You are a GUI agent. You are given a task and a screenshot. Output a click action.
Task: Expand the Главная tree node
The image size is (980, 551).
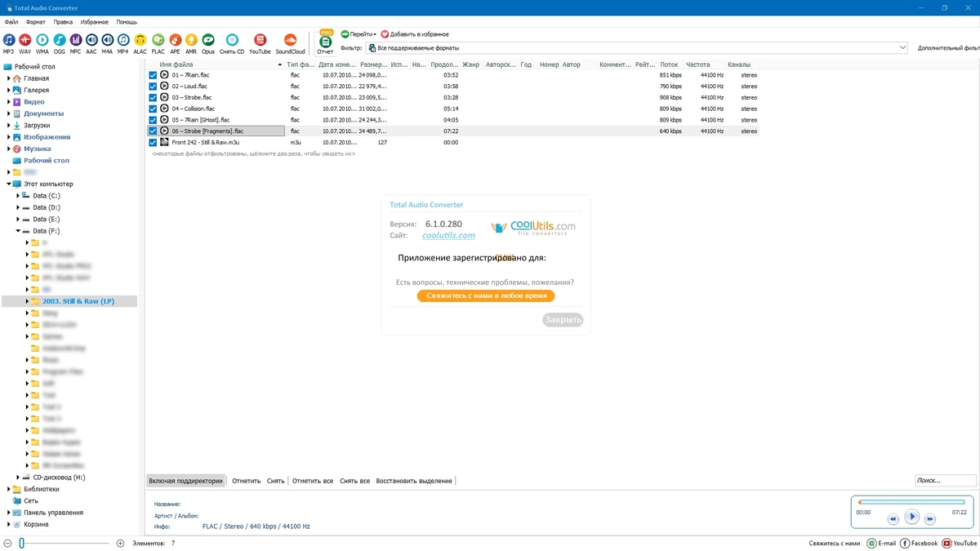pos(9,78)
